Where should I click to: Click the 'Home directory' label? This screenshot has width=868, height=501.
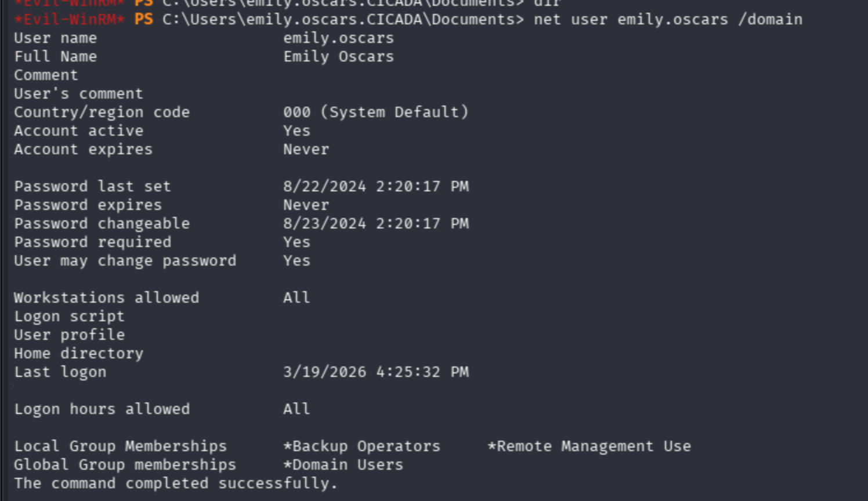78,354
